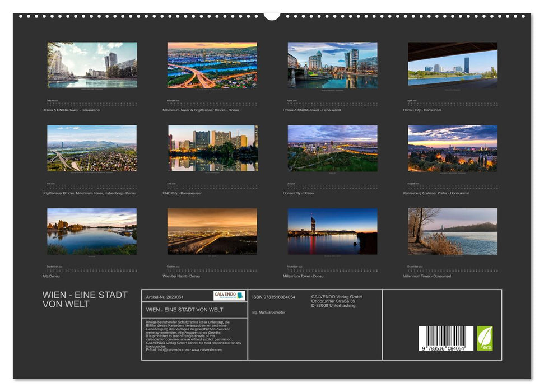Viewport: 544px width, 392px height.
Task: Click the CALVENDO Verlag GmbH address block
Action: (336, 301)
